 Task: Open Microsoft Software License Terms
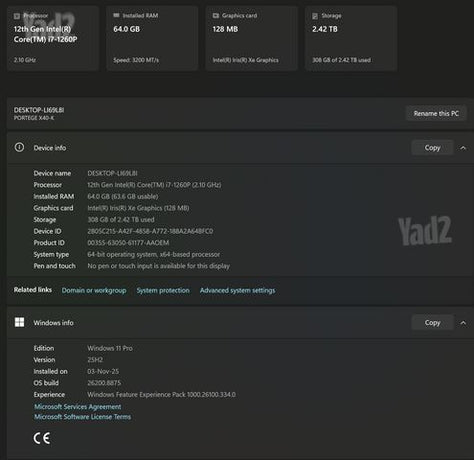(83, 417)
